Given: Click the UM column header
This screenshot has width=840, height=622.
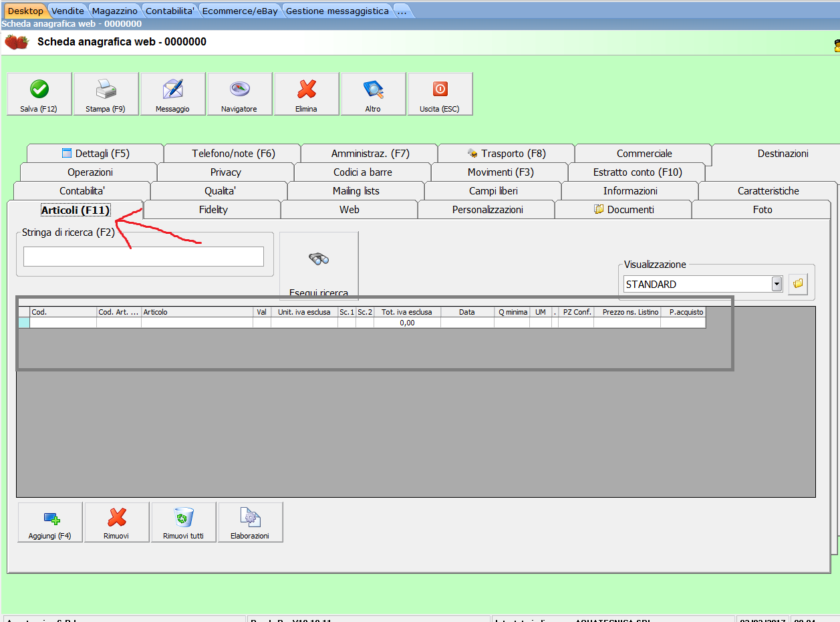Looking at the screenshot, I should coord(541,312).
